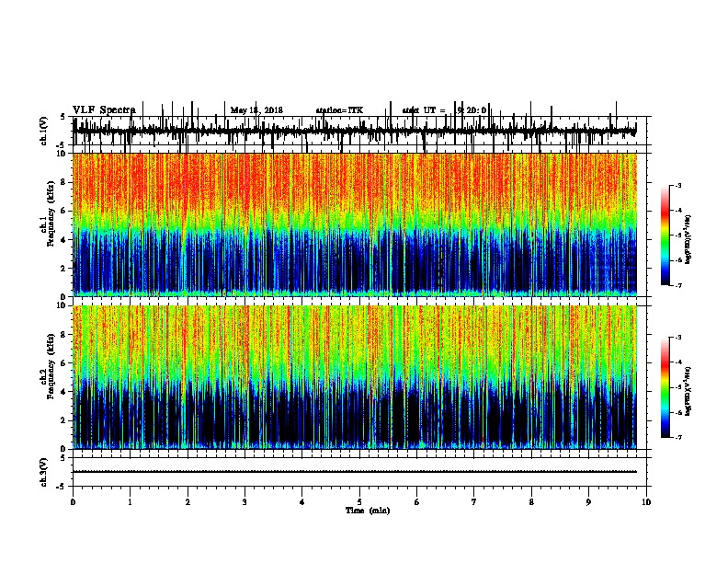Click the 'VLF Spectra' plot title

click(104, 110)
